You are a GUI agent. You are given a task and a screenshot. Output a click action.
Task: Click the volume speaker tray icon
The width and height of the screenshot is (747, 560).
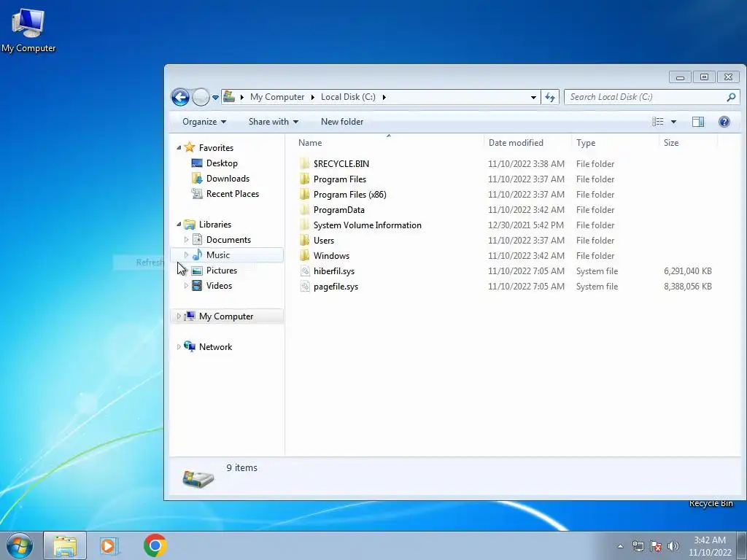pos(673,546)
